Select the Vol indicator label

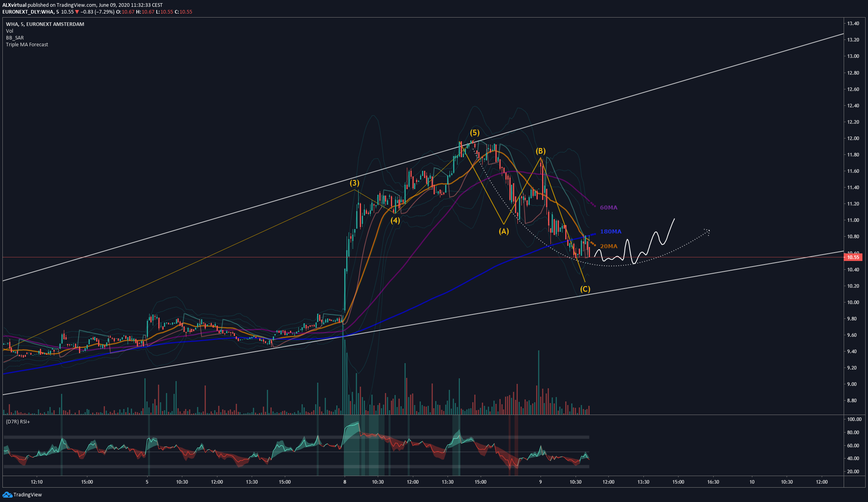[10, 31]
